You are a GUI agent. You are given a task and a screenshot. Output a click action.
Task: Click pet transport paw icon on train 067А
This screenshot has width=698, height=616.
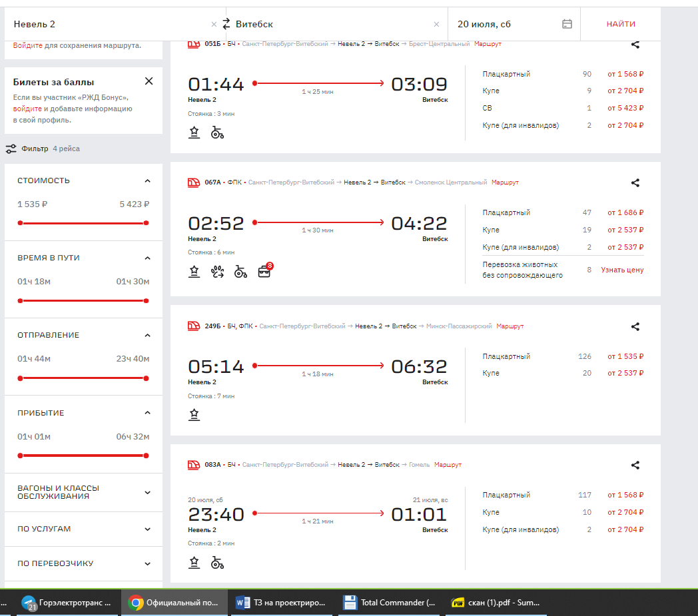coord(218,272)
